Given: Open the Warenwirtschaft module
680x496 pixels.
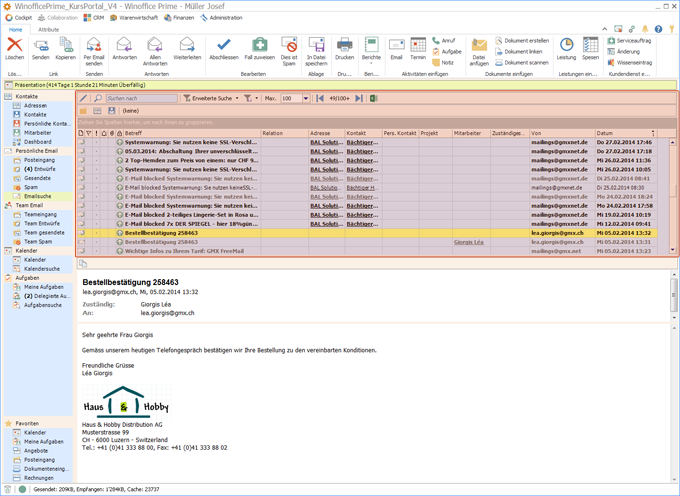Looking at the screenshot, I should coord(134,18).
